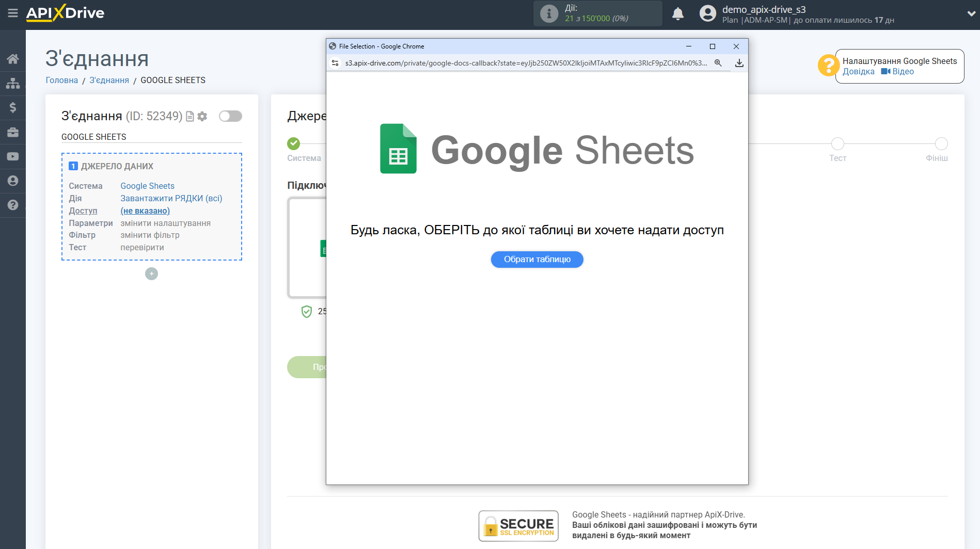This screenshot has height=549, width=980.
Task: Toggle the connection enable switch
Action: 230,116
